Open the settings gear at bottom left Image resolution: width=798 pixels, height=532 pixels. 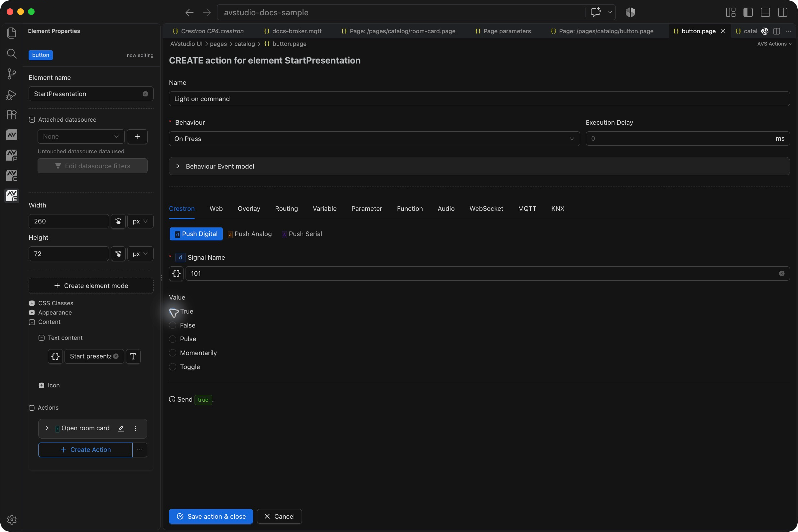(x=12, y=519)
